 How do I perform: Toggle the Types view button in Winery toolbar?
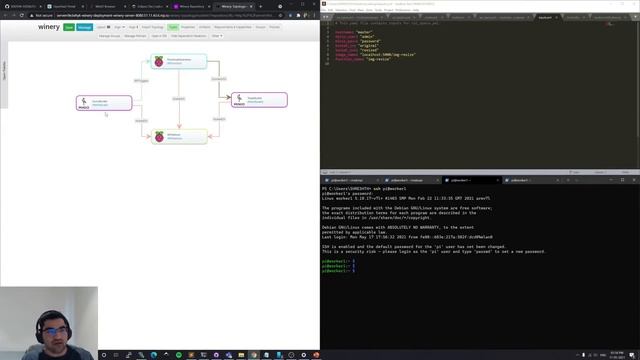pos(173,27)
